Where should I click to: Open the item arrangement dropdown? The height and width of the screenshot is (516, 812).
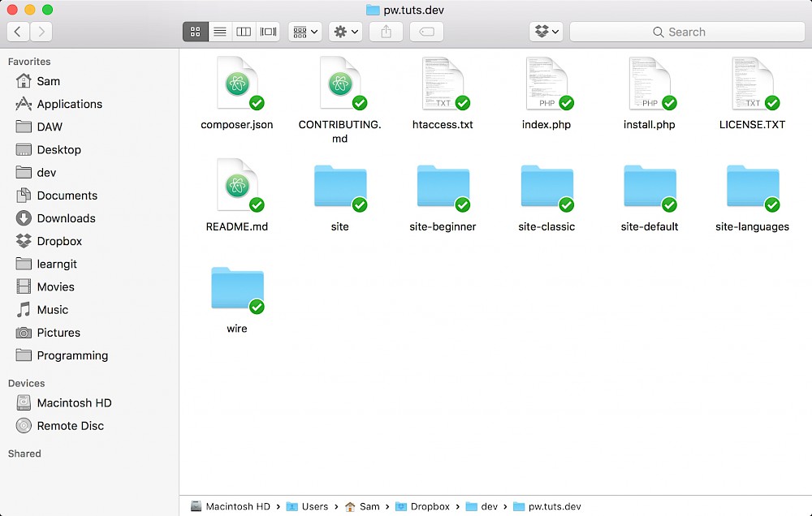point(304,32)
